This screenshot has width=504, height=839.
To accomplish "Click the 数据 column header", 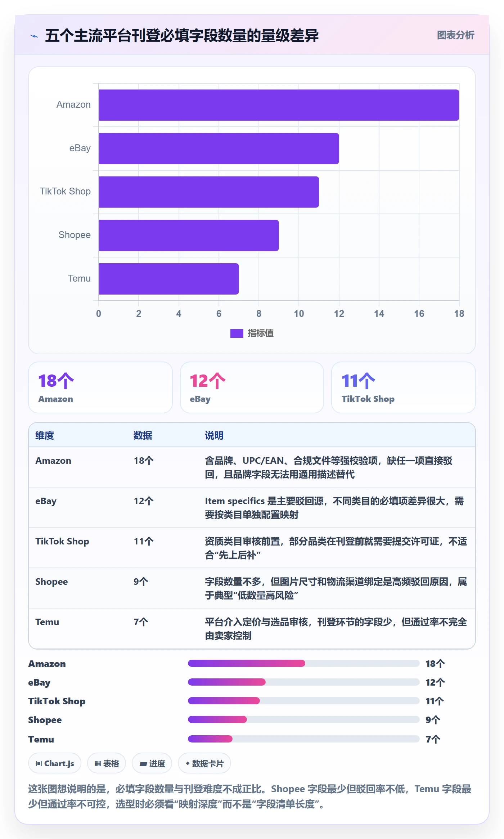I will (143, 435).
